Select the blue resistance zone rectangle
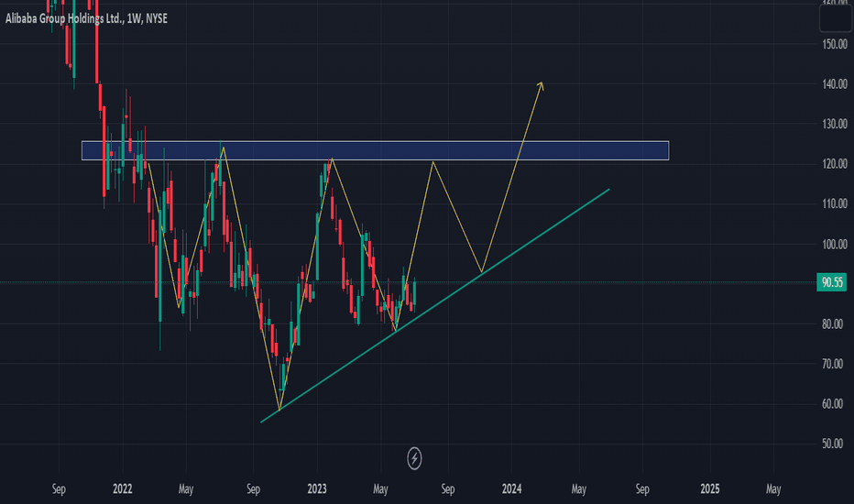This screenshot has width=854, height=504. pyautogui.click(x=376, y=150)
